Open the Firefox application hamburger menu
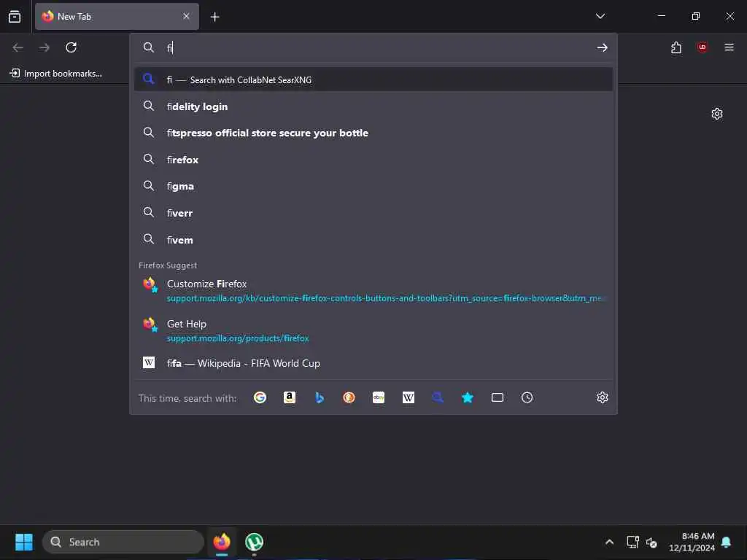The image size is (747, 560). tap(729, 47)
